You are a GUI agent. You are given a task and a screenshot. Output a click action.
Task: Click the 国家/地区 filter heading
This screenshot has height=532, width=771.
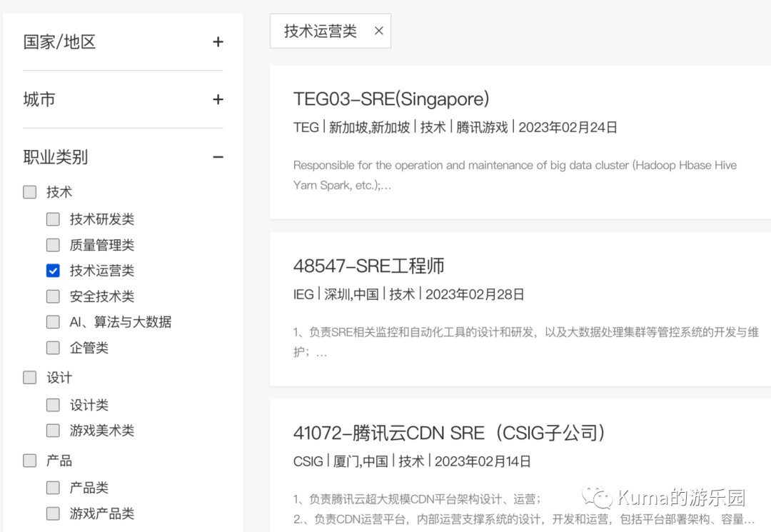(x=59, y=42)
